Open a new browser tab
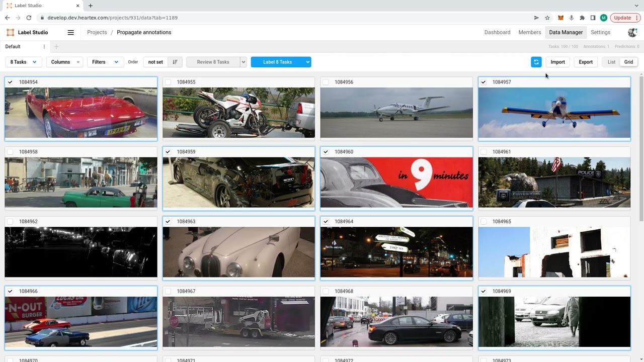Screen dimensions: 644x362 [x=91, y=6]
